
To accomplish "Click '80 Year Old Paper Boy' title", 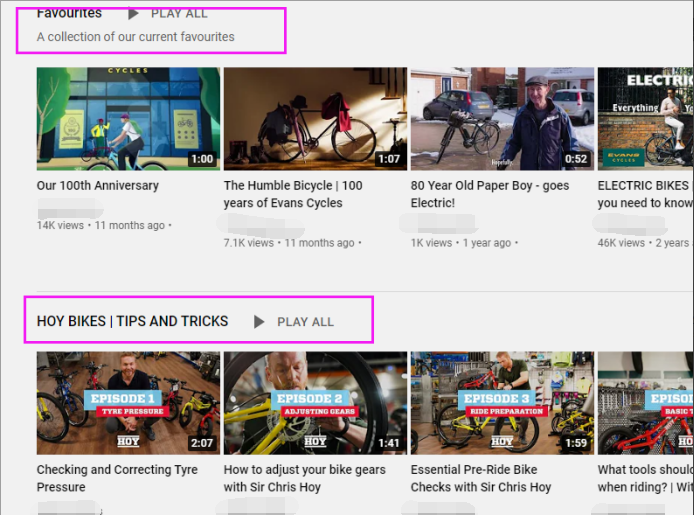I will click(x=490, y=194).
